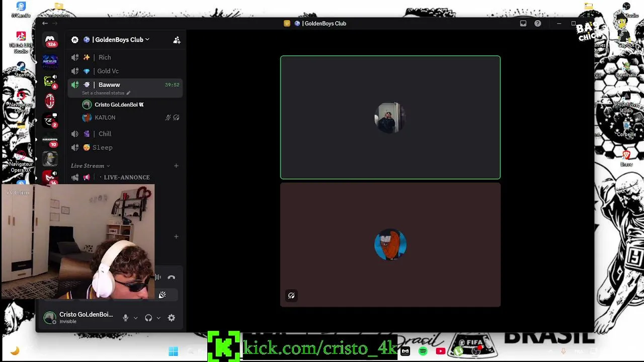Edit channel status pencil icon

click(128, 93)
